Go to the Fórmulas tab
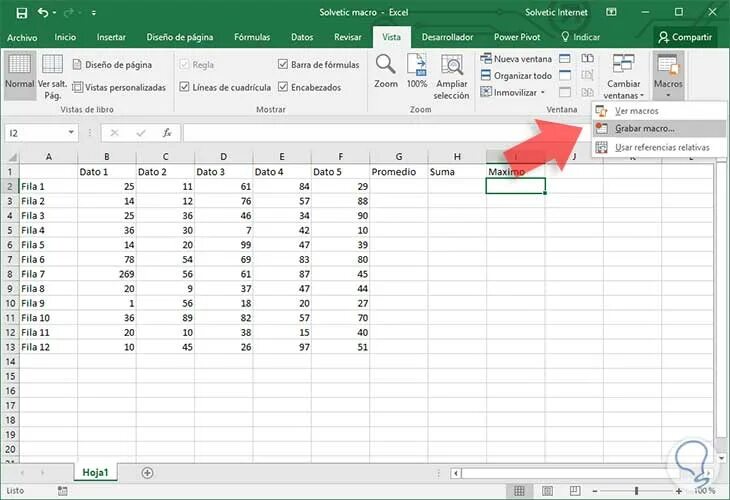Viewport: 730px width, 500px height. pyautogui.click(x=252, y=37)
